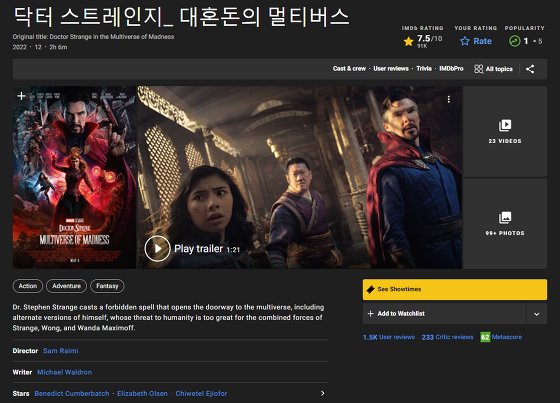Click the 2h 6m runtime text
The height and width of the screenshot is (403, 560).
pyautogui.click(x=58, y=47)
